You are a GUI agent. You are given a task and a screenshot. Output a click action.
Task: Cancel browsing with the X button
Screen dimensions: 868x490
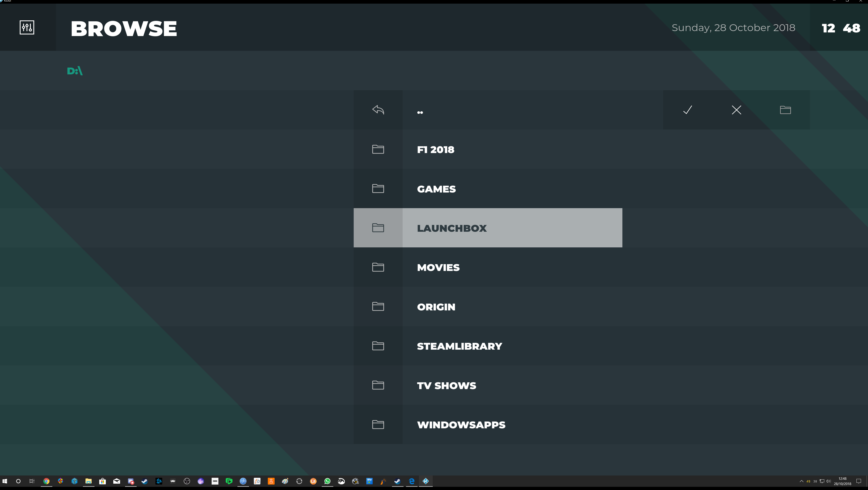[x=736, y=110]
